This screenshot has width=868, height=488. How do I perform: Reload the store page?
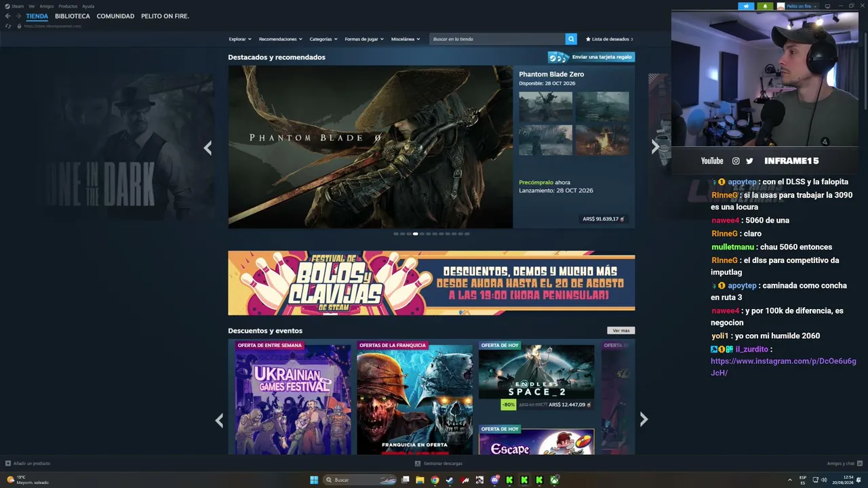[x=8, y=26]
